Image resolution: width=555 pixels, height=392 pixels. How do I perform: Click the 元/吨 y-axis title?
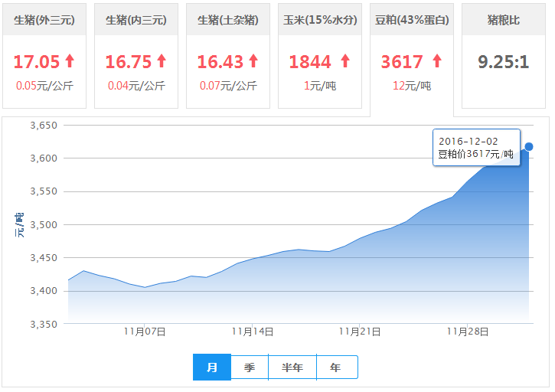(x=19, y=225)
